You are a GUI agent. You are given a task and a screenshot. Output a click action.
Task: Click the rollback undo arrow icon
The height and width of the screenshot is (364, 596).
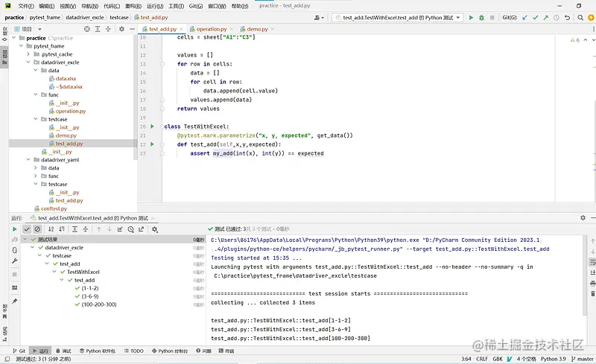point(567,17)
